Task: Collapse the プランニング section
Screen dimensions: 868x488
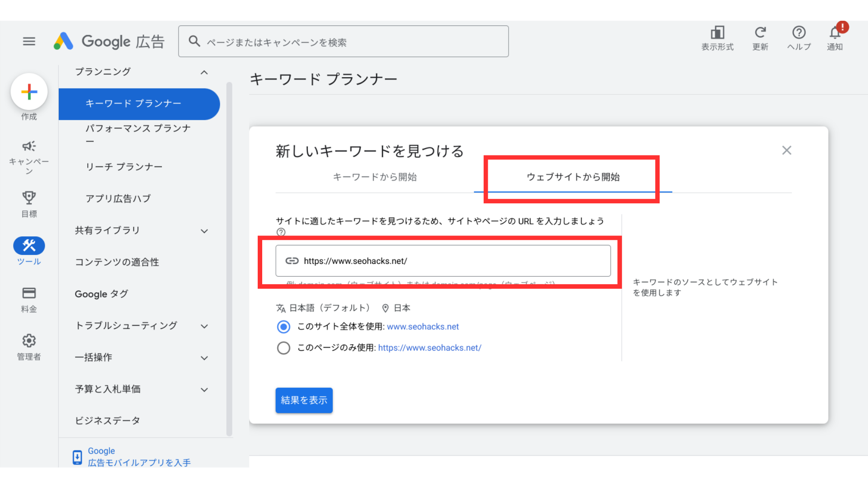Action: [x=204, y=72]
